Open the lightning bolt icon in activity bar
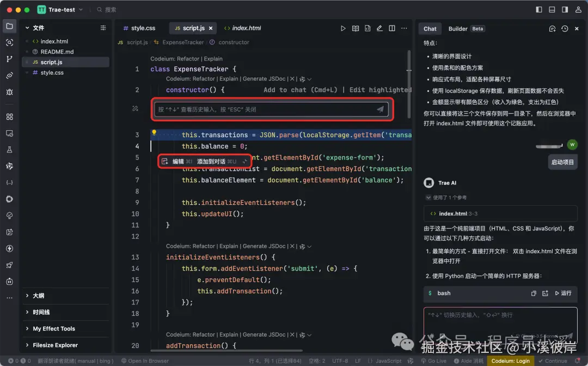 9,248
